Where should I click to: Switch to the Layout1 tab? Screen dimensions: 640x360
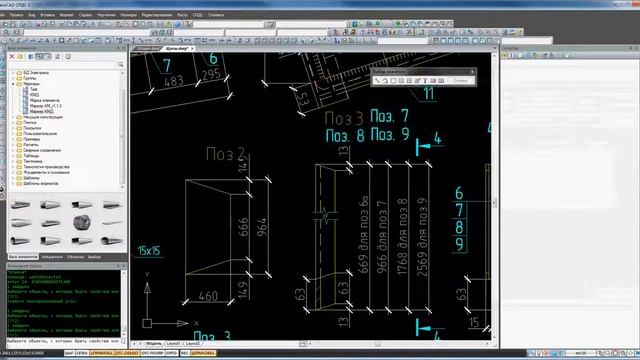[173, 344]
